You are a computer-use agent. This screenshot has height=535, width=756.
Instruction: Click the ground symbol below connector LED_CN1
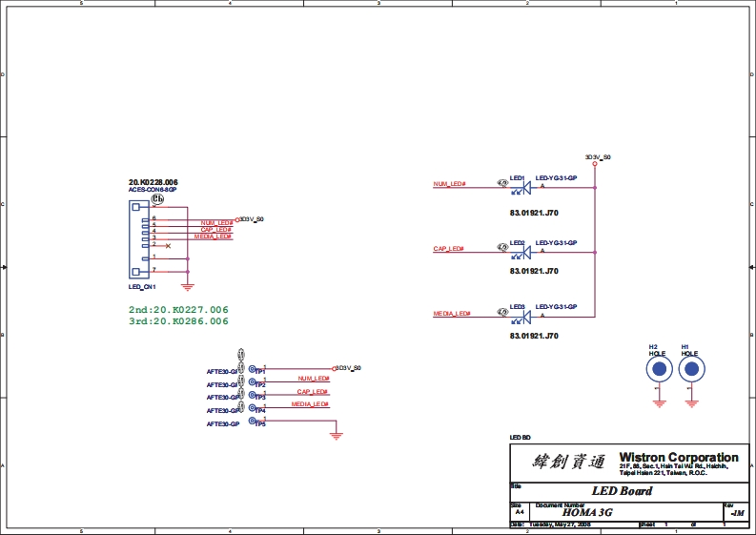coord(188,285)
